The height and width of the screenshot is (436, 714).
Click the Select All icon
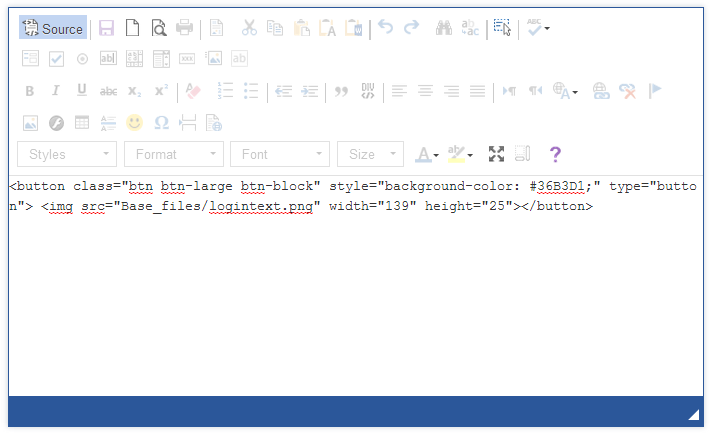click(x=502, y=28)
